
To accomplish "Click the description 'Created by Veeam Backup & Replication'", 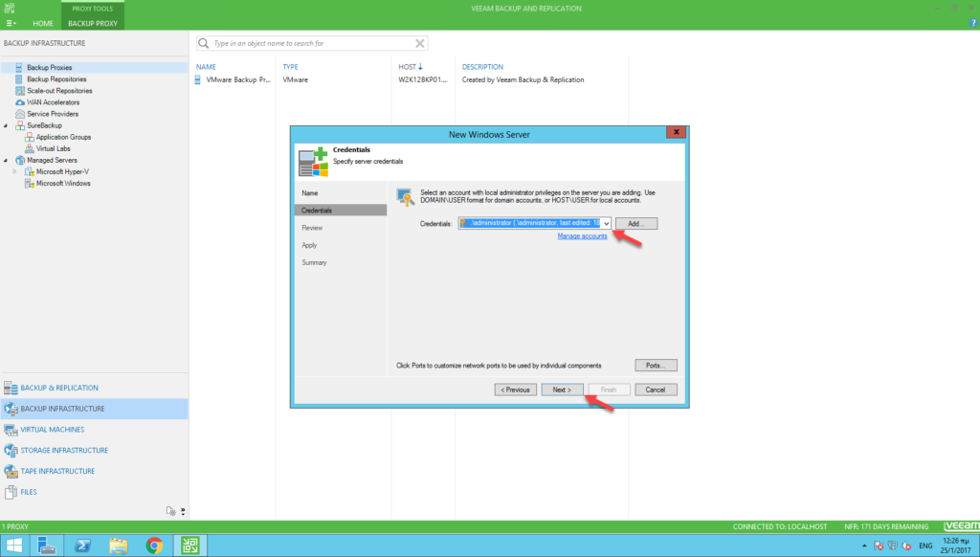I will coord(523,80).
